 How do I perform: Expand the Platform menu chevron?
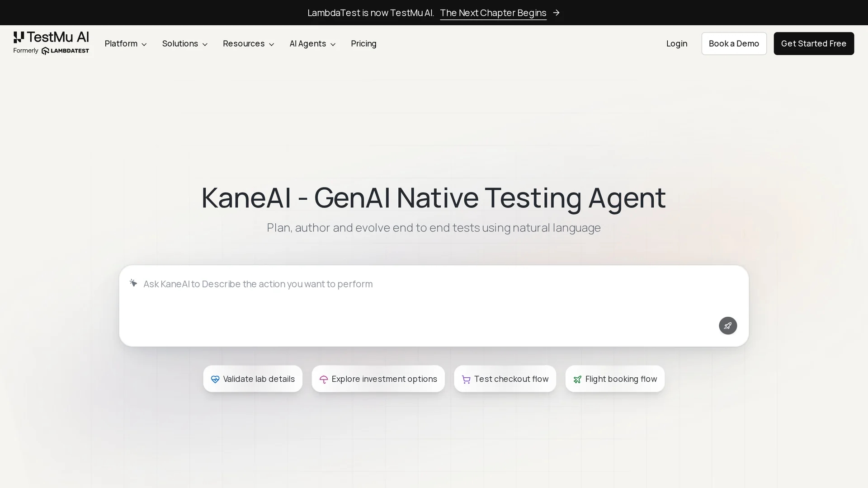pyautogui.click(x=144, y=44)
